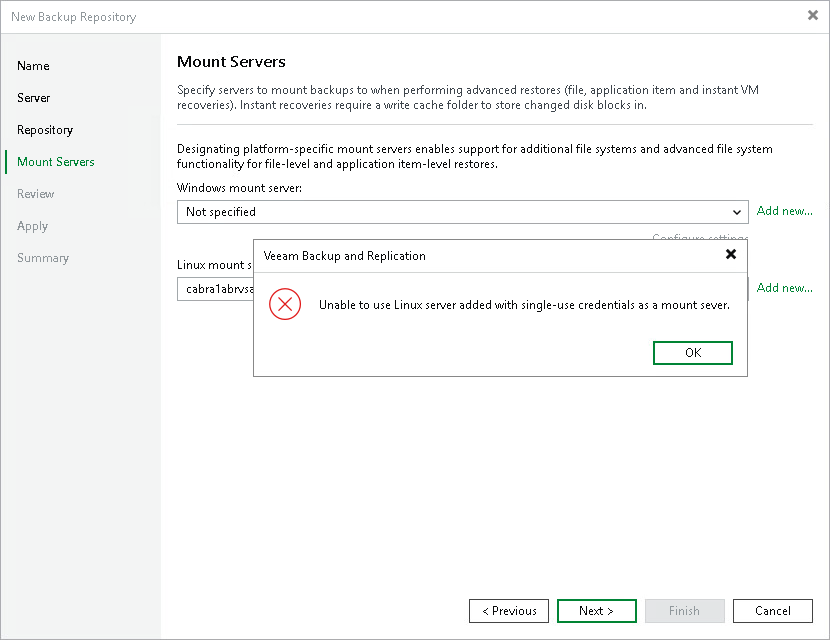Go to the Repository wizard step
830x640 pixels.
tap(45, 130)
